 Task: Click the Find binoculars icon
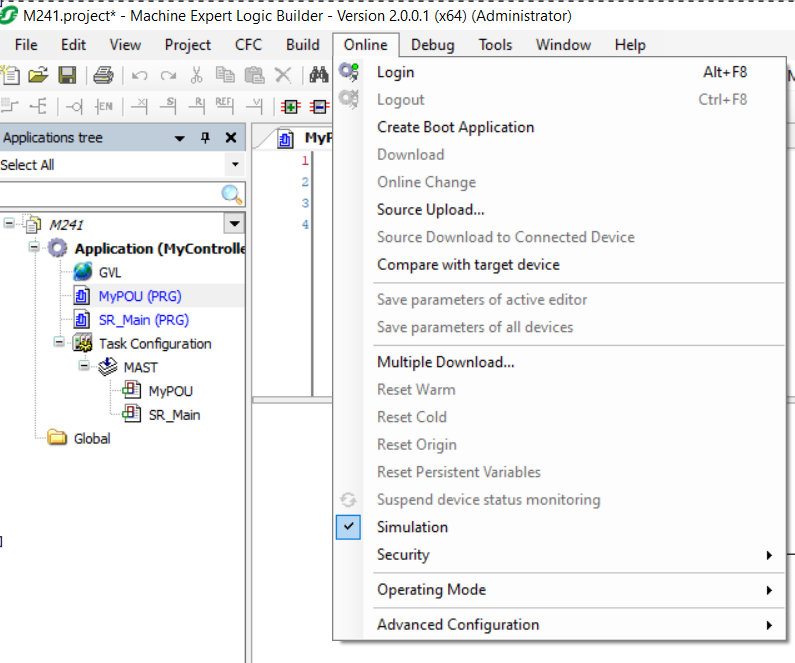click(319, 75)
